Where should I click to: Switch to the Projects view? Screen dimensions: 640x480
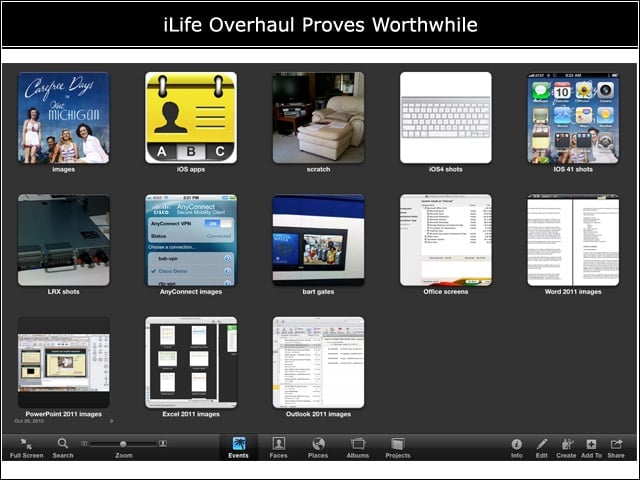(x=398, y=448)
